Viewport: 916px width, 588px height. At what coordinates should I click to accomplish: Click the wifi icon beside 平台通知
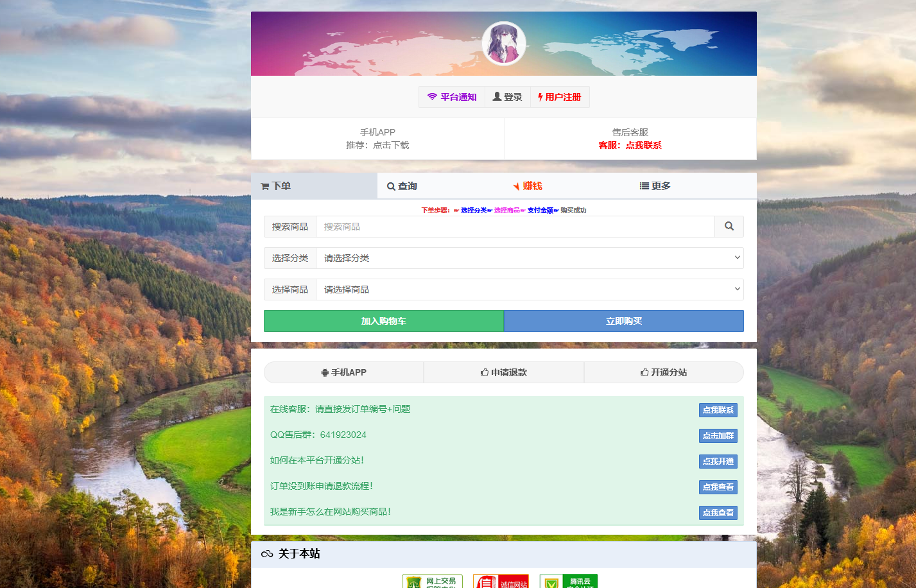pos(432,97)
